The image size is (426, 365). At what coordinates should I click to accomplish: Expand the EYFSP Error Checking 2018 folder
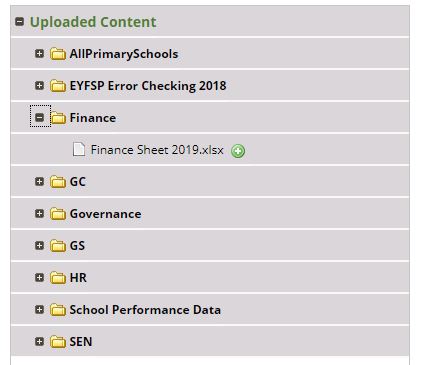tap(39, 85)
